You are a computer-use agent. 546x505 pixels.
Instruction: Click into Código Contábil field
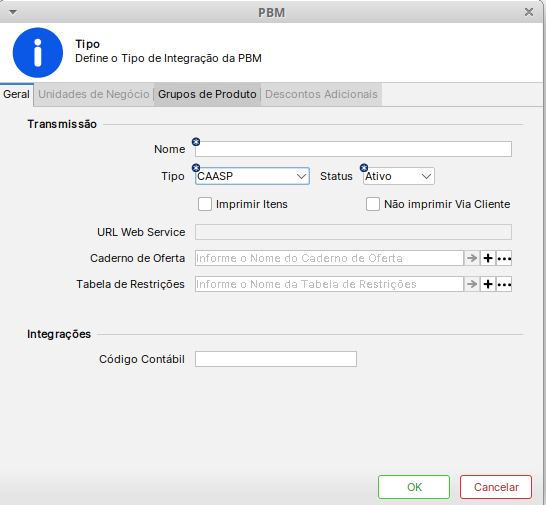coord(276,359)
